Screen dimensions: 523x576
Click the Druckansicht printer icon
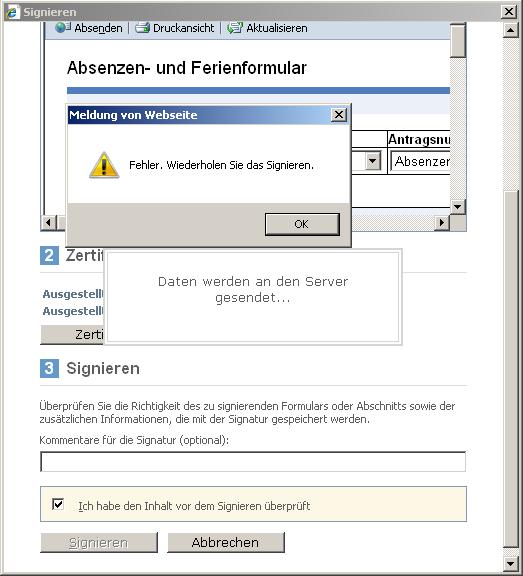click(142, 28)
